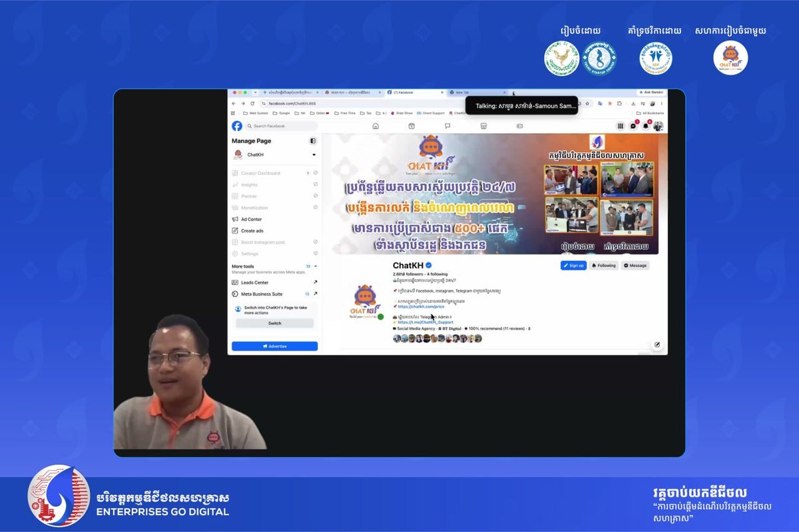Image resolution: width=799 pixels, height=532 pixels.
Task: Click the Search Facebook field
Action: tap(282, 126)
